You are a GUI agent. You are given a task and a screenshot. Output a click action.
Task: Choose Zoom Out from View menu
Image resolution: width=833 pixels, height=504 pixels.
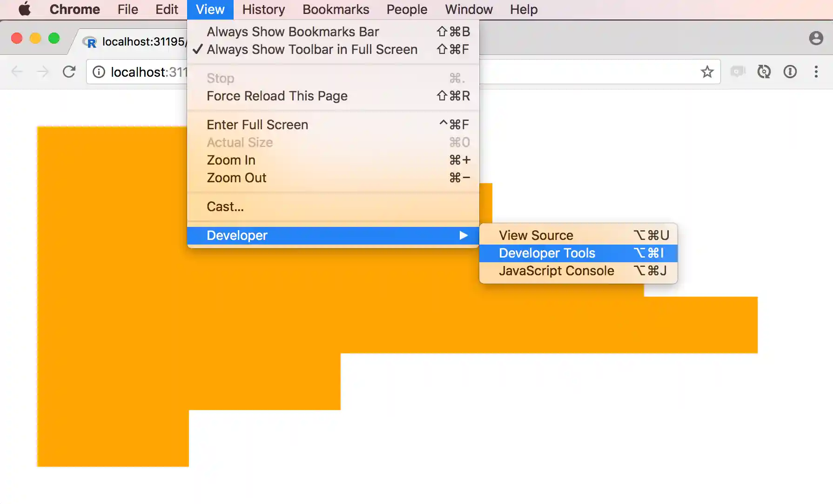point(333,178)
